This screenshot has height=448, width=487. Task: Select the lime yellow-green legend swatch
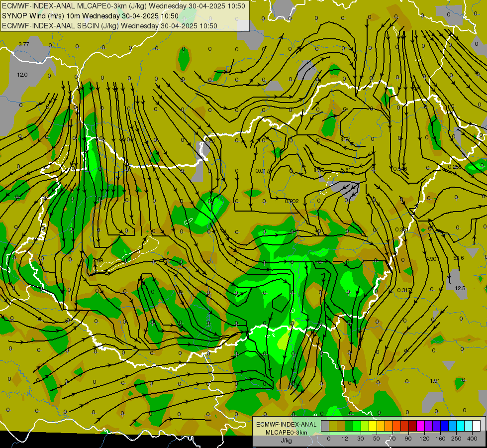tap(365, 426)
